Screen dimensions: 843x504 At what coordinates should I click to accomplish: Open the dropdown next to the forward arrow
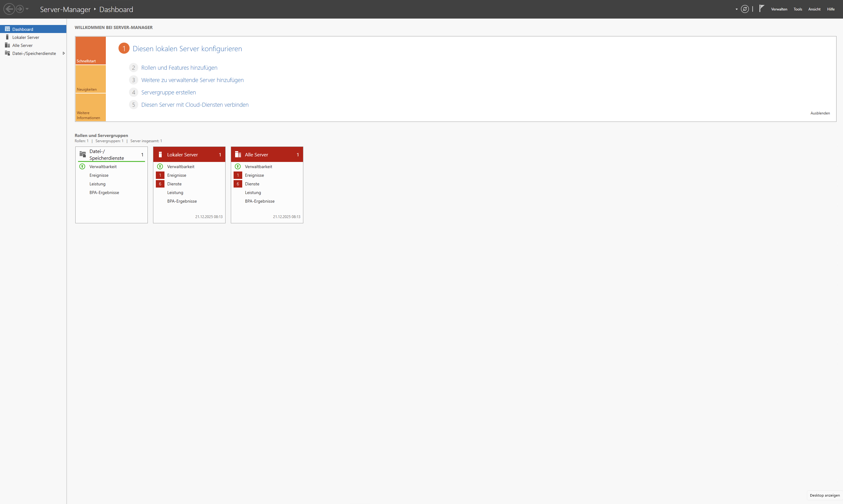(27, 9)
